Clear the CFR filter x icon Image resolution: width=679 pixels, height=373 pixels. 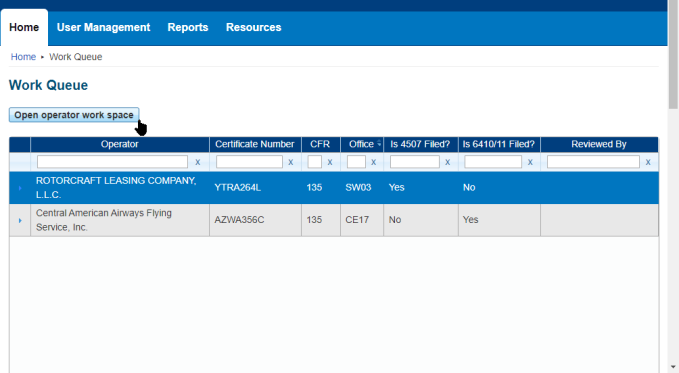pos(330,162)
